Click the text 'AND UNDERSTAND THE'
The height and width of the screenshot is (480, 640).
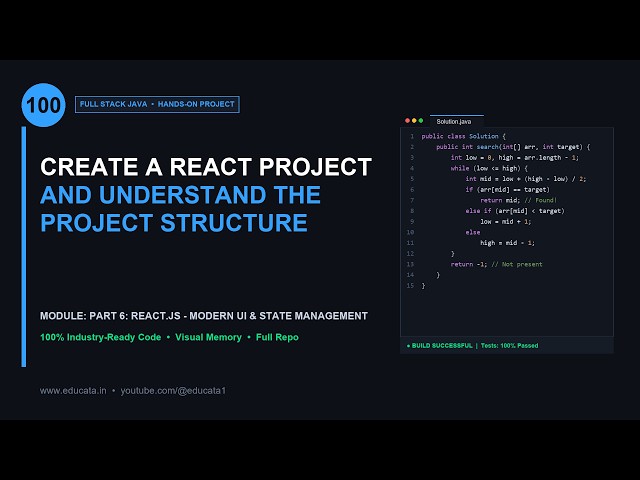click(180, 195)
